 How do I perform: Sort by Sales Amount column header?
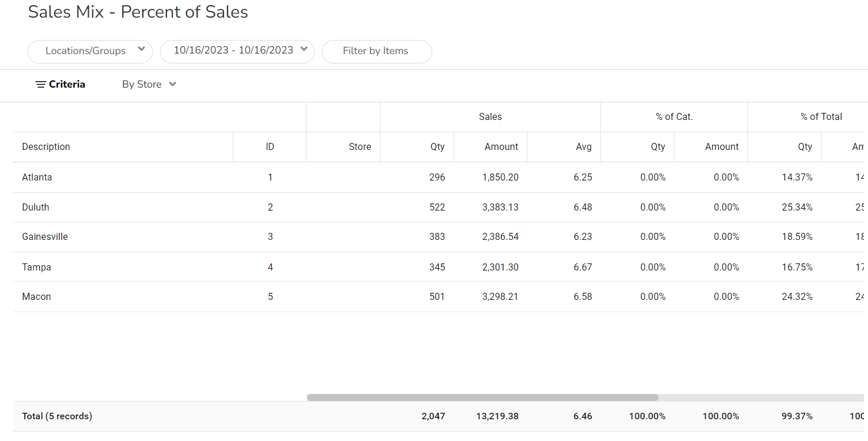click(x=501, y=147)
